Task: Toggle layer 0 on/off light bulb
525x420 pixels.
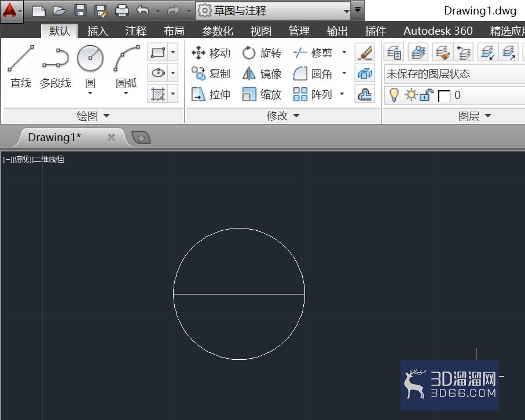Action: 394,95
